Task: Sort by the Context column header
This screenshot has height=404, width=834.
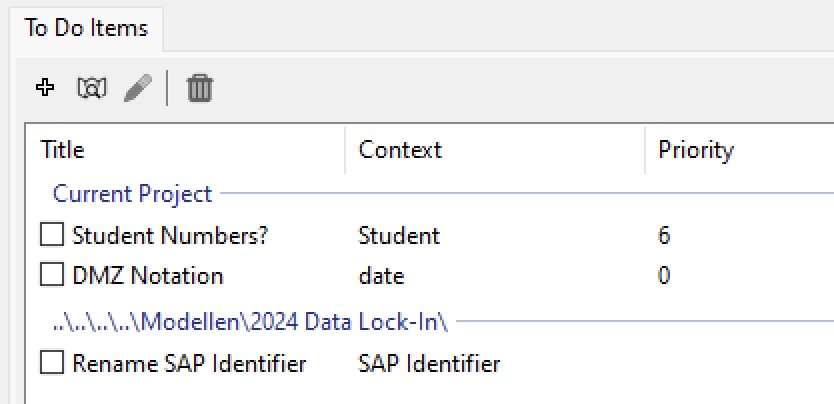Action: pyautogui.click(x=400, y=150)
